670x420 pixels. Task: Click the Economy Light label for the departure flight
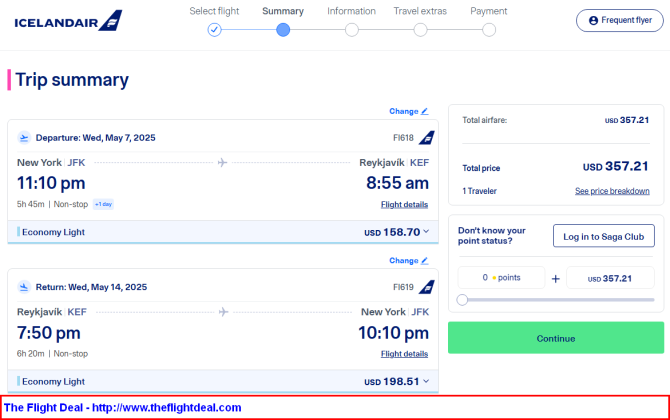coord(53,232)
